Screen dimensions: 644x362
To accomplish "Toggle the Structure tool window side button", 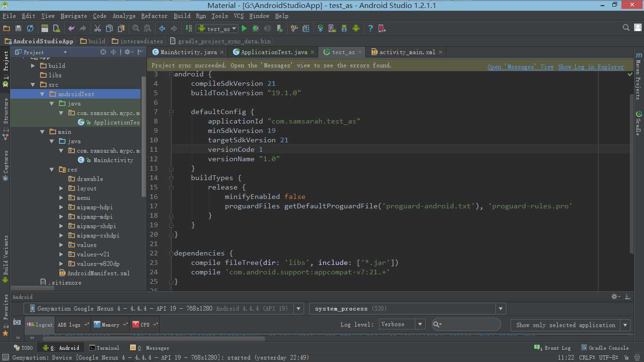I will pyautogui.click(x=6, y=118).
